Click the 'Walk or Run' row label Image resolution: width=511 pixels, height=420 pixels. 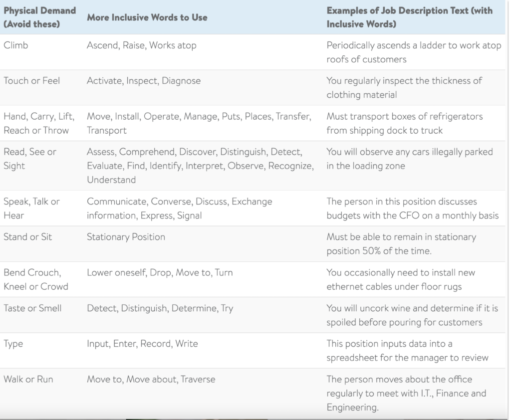(x=28, y=379)
